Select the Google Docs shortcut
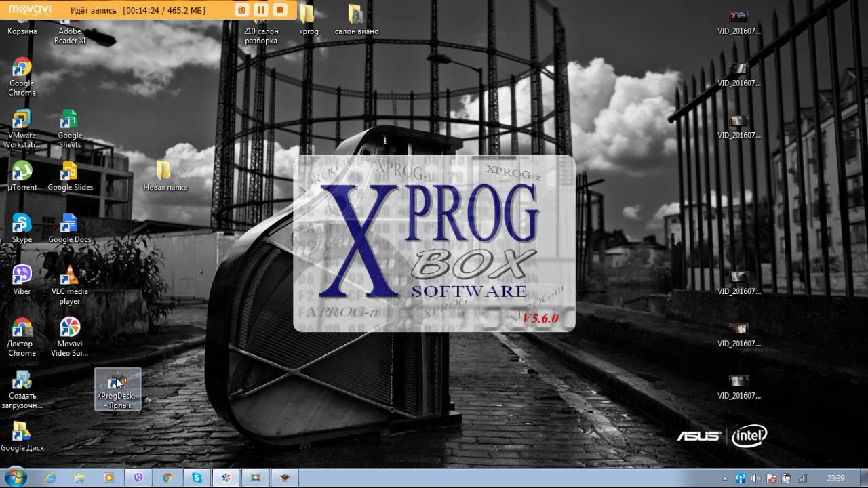This screenshot has width=868, height=488. (70, 228)
